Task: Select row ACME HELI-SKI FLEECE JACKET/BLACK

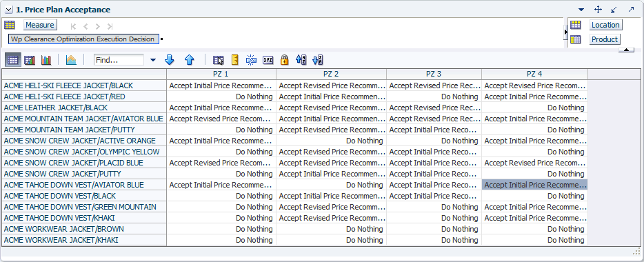Action: click(84, 85)
